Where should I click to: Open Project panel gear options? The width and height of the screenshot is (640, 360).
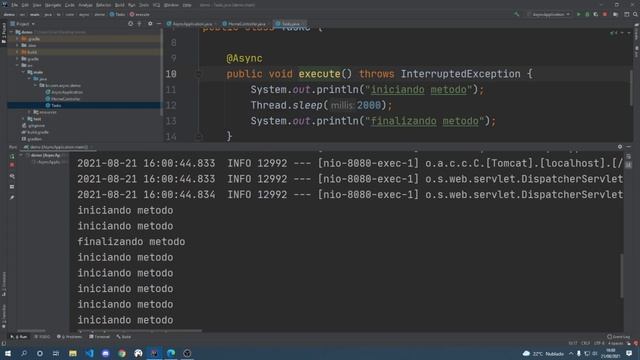[x=150, y=24]
